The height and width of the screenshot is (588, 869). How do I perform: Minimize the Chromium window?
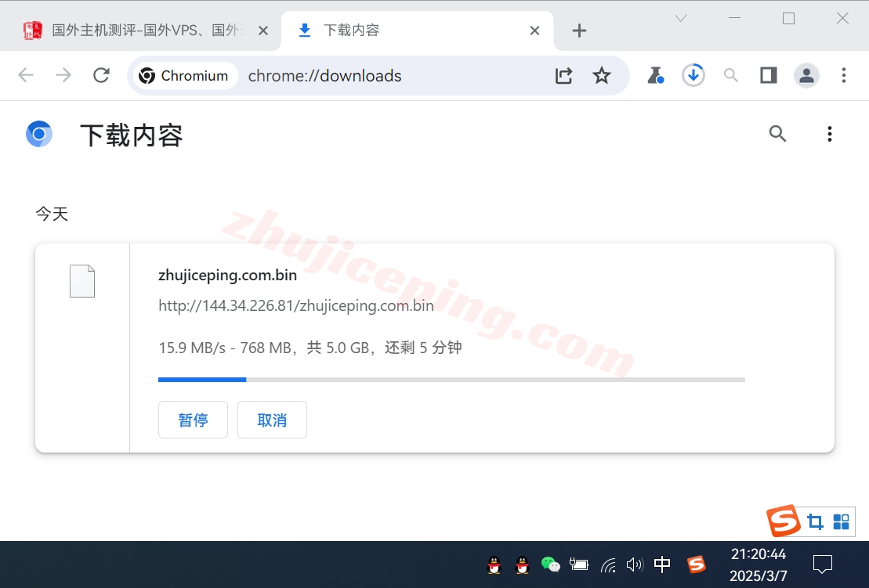734,18
